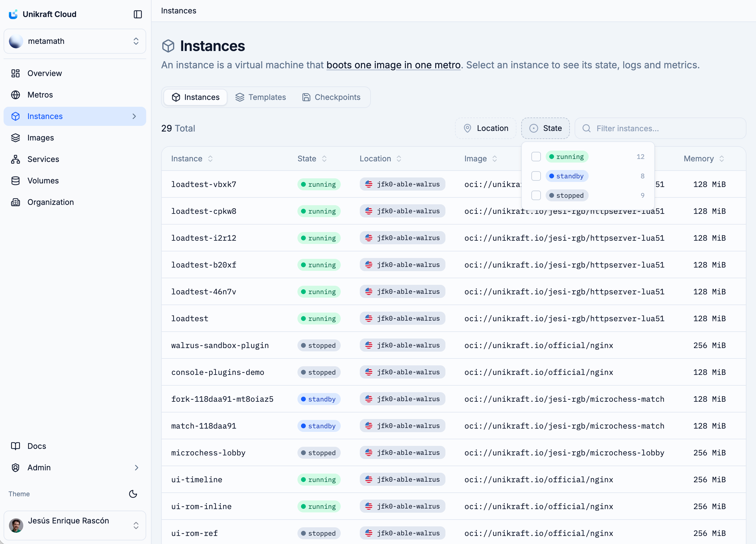756x544 pixels.
Task: Toggle dark theme with the moon icon
Action: (133, 494)
